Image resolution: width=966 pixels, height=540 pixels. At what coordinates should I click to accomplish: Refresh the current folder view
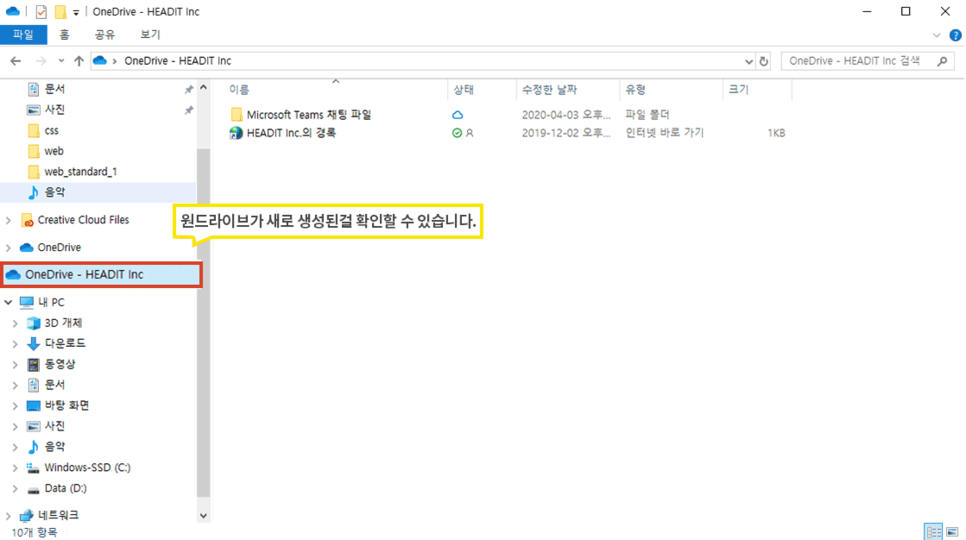763,61
